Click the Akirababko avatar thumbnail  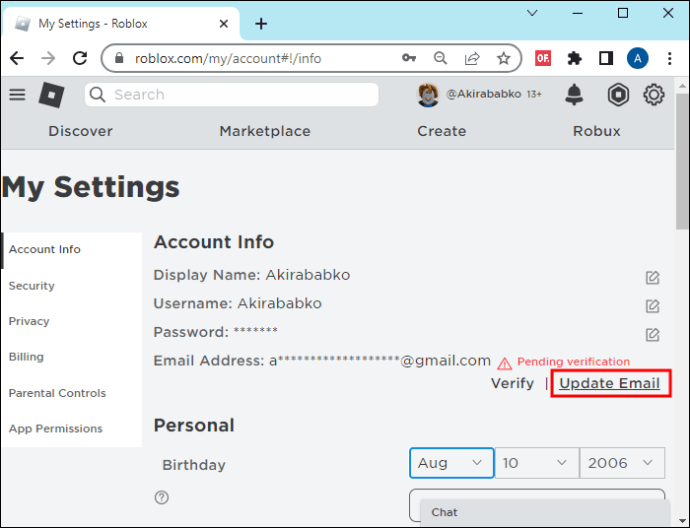pyautogui.click(x=428, y=95)
